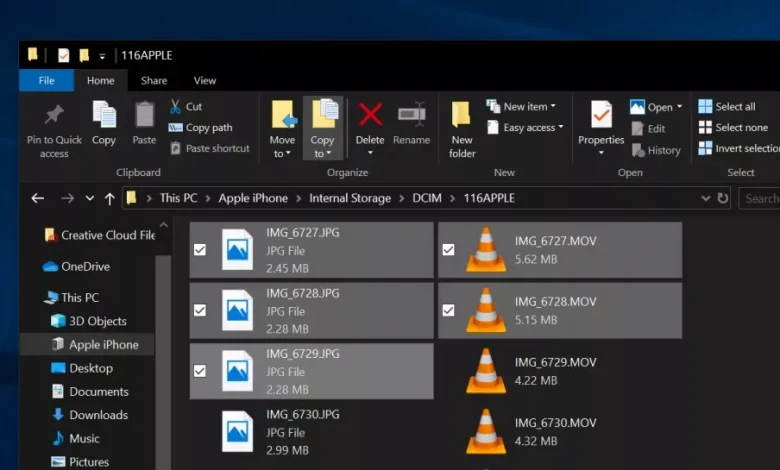The height and width of the screenshot is (470, 780).
Task: Pin folder to Quick access
Action: [x=54, y=130]
